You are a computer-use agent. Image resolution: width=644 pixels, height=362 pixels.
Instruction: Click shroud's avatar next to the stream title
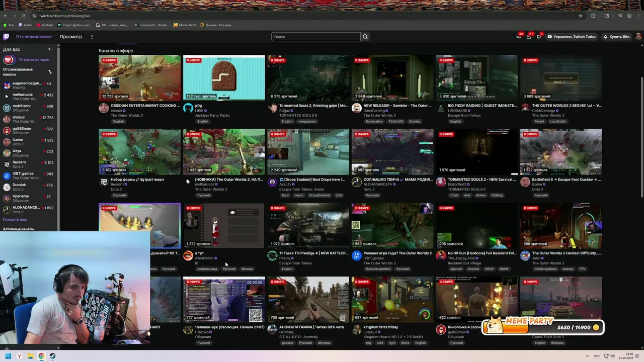[104, 108]
